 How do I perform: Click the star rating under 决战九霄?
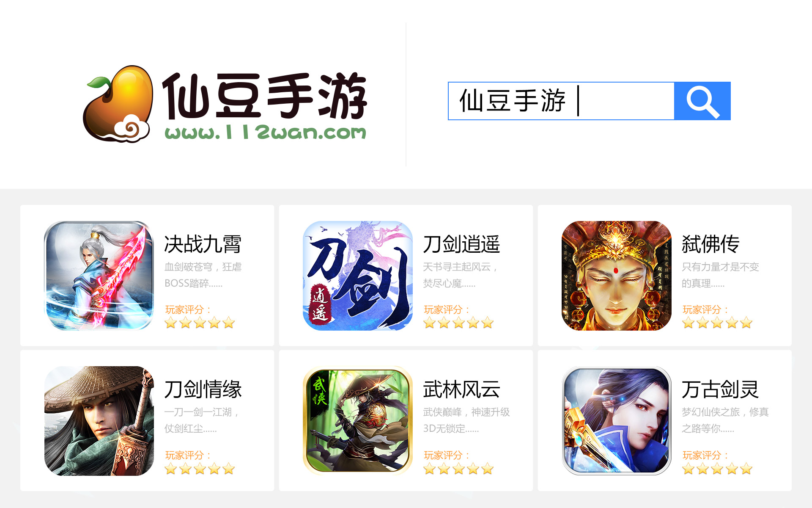coord(200,323)
